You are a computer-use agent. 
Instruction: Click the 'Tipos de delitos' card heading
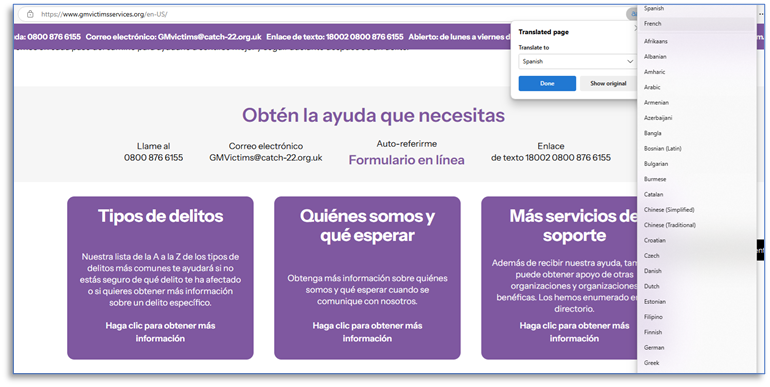coord(161,216)
